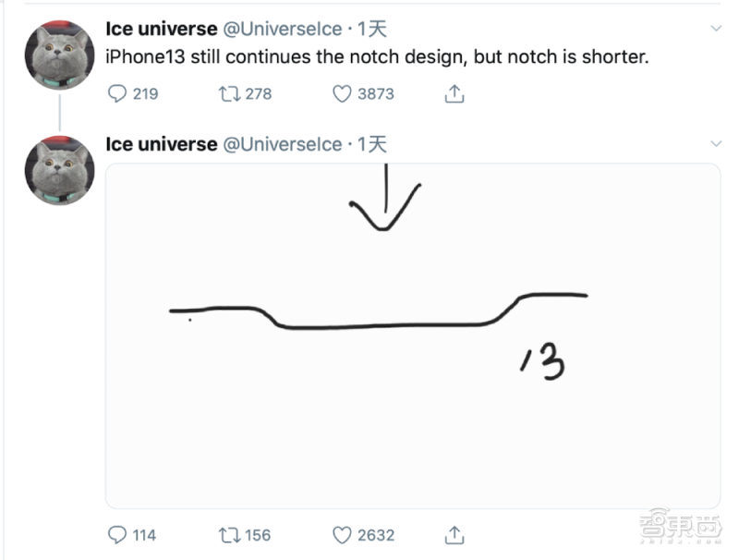Click the second tweet's cat avatar

click(x=59, y=170)
